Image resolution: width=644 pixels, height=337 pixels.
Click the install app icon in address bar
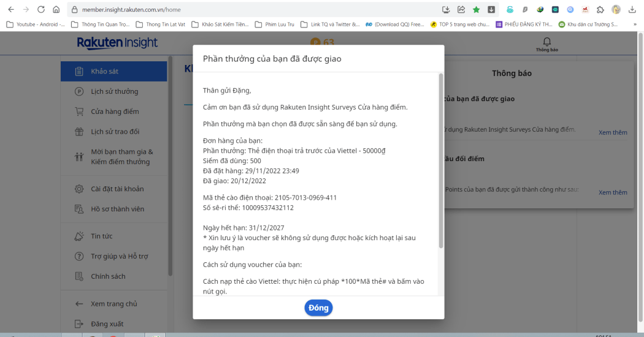(446, 9)
